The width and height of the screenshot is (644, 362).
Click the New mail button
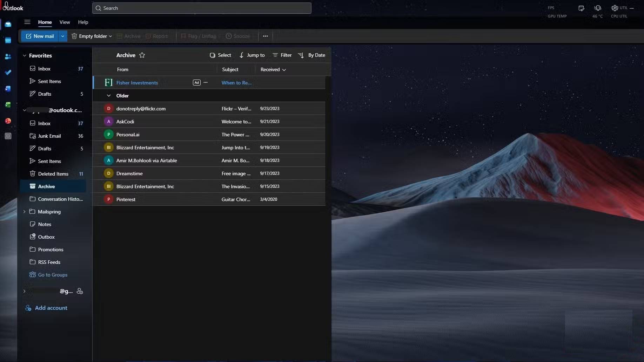pyautogui.click(x=40, y=36)
